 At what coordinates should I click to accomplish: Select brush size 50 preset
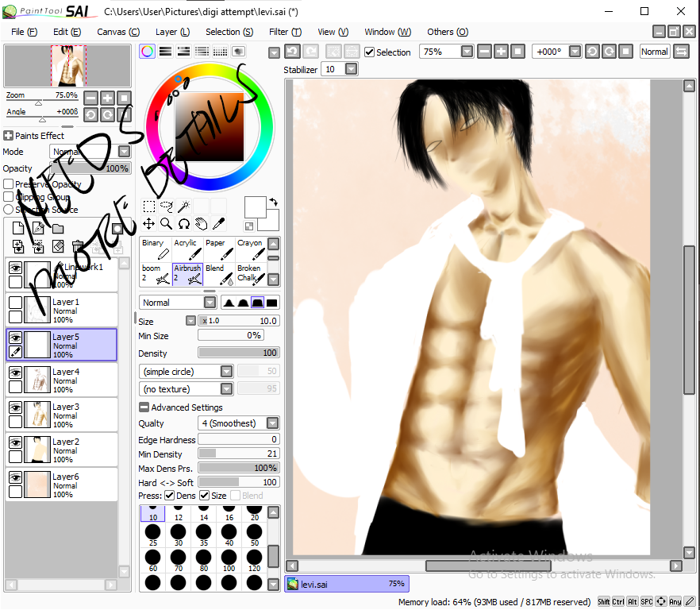(255, 535)
